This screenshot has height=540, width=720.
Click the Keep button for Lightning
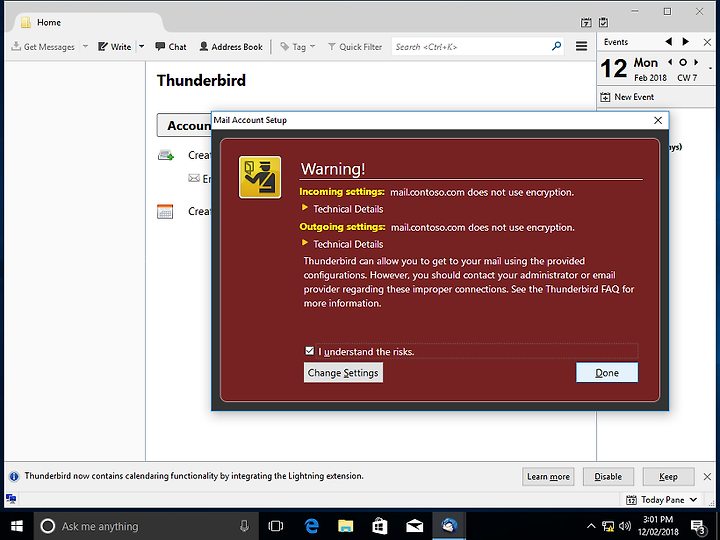(668, 477)
